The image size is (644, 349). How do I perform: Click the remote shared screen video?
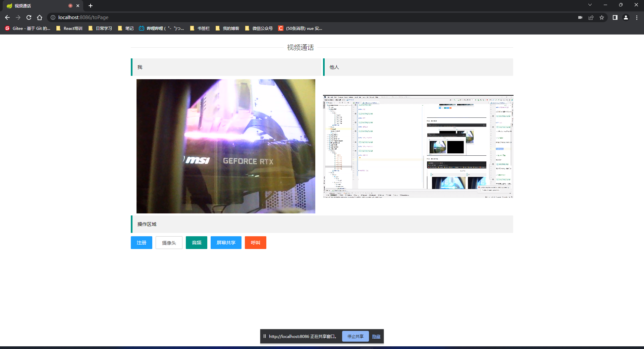coord(418,147)
